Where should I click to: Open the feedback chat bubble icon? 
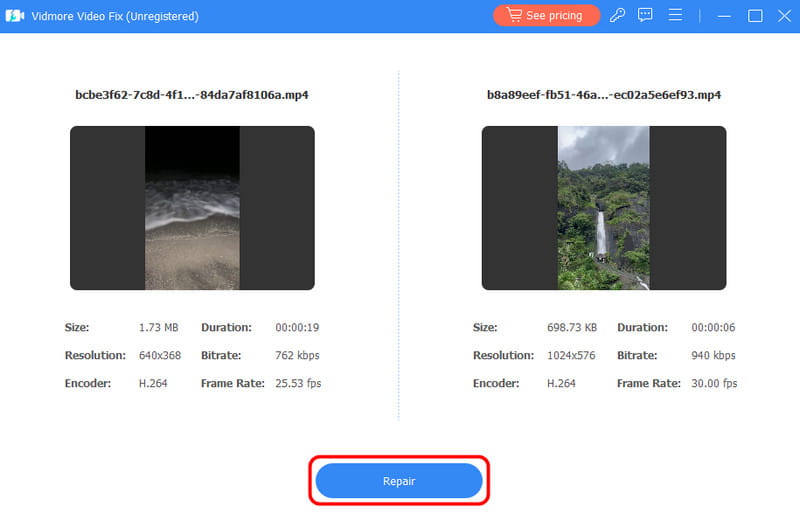(646, 16)
